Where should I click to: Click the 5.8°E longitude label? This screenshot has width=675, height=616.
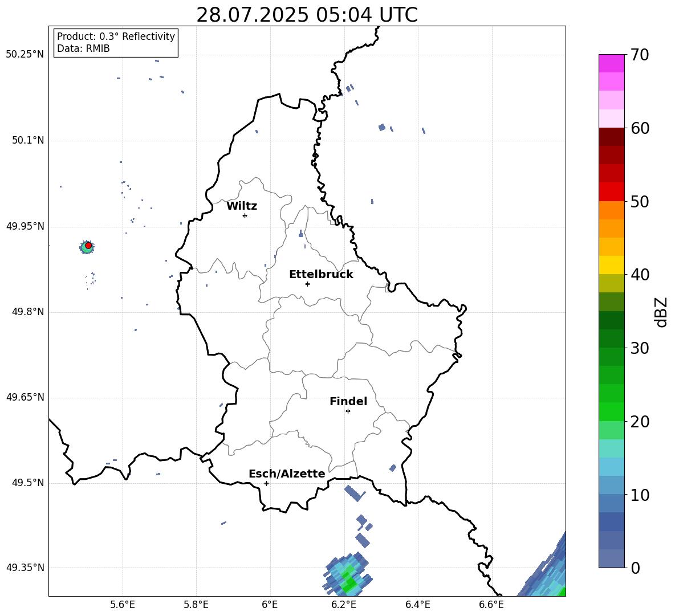point(196,605)
